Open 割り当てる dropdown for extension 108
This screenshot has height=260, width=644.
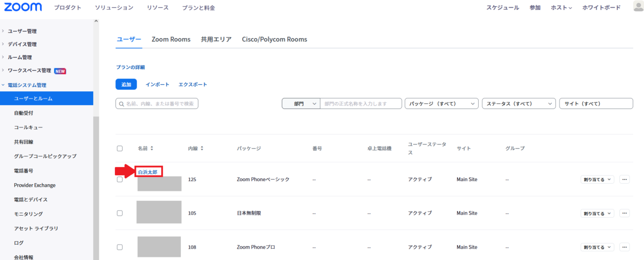pos(597,247)
